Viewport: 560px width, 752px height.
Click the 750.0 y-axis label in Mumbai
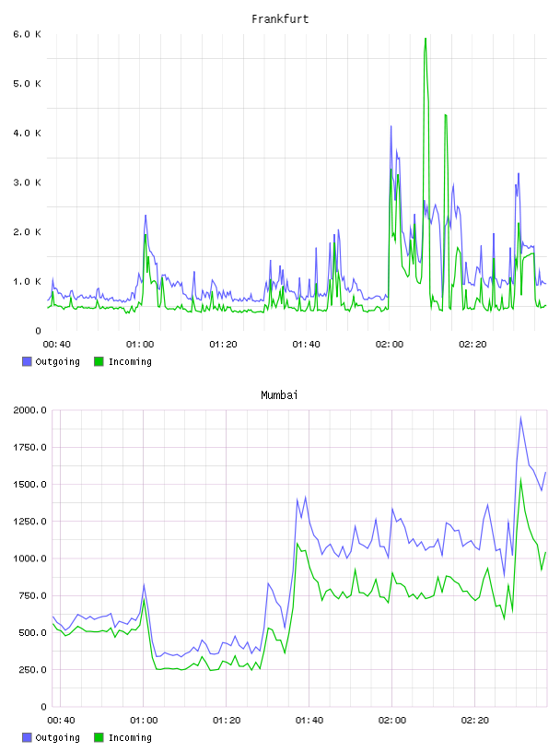point(32,595)
